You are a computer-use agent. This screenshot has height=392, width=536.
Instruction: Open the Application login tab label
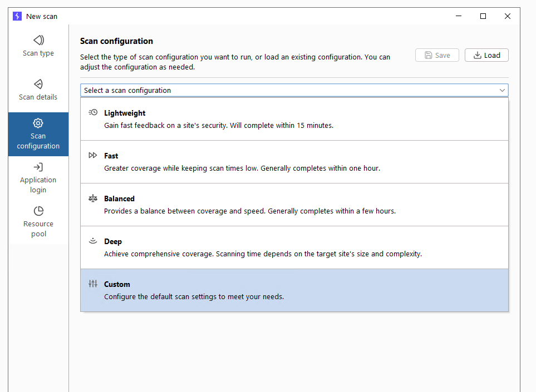coord(38,185)
